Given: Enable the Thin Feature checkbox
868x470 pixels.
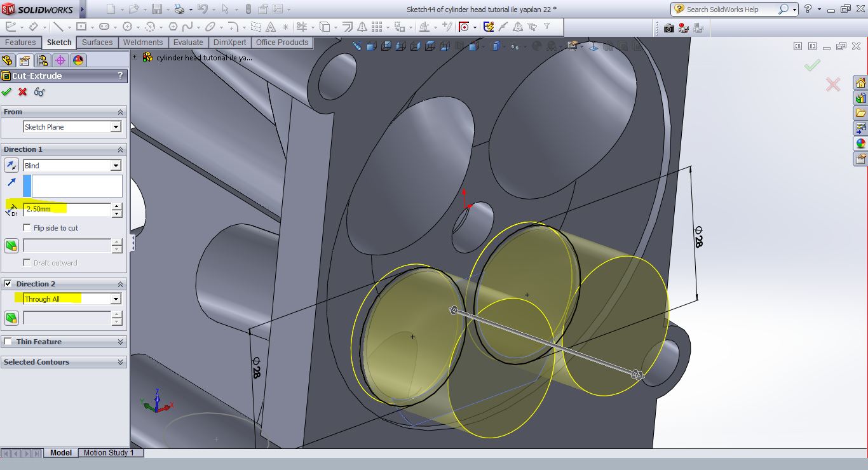Looking at the screenshot, I should (x=8, y=342).
